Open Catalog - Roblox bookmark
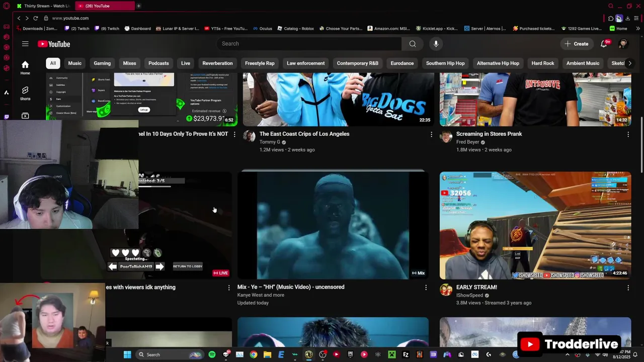The image size is (644, 362). (295, 29)
